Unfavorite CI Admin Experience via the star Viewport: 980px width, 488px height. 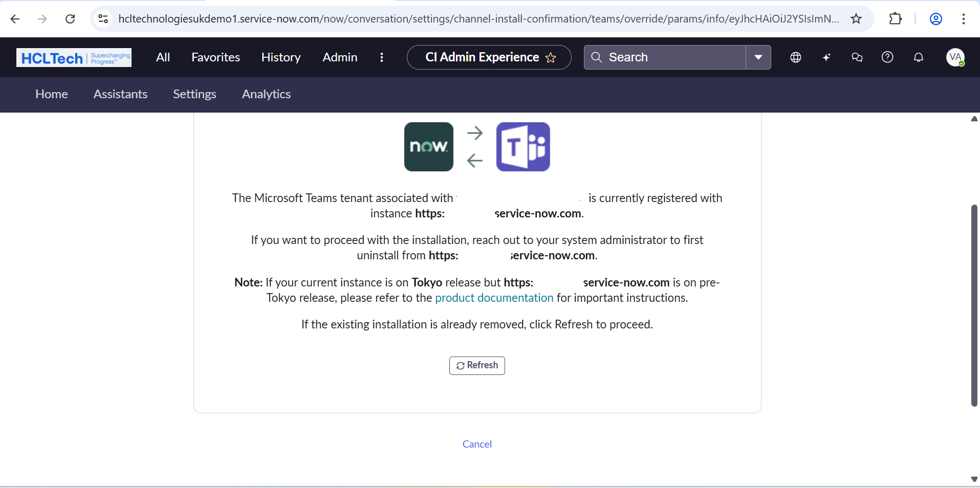551,57
